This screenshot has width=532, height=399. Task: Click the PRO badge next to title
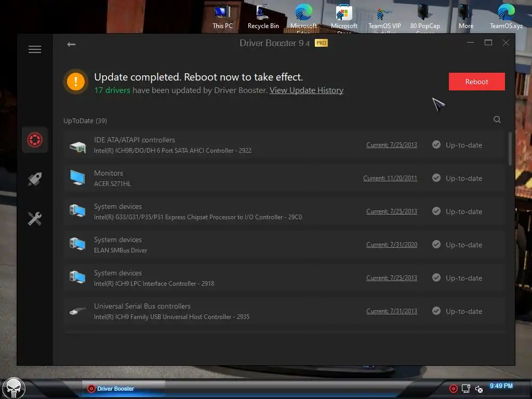pos(321,43)
